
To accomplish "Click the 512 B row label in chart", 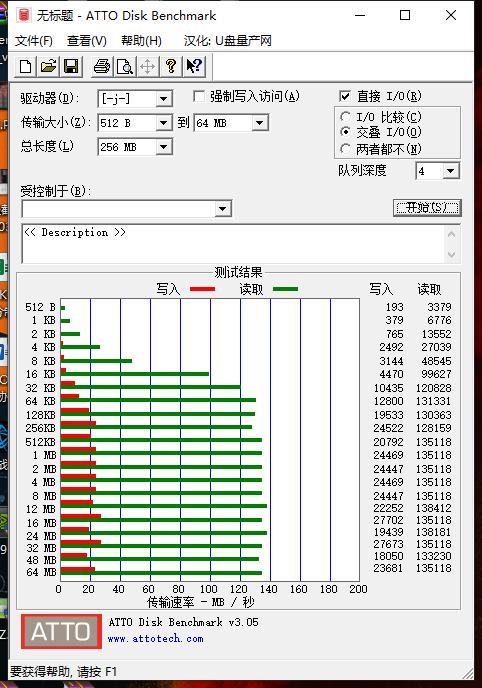I will click(x=40, y=307).
